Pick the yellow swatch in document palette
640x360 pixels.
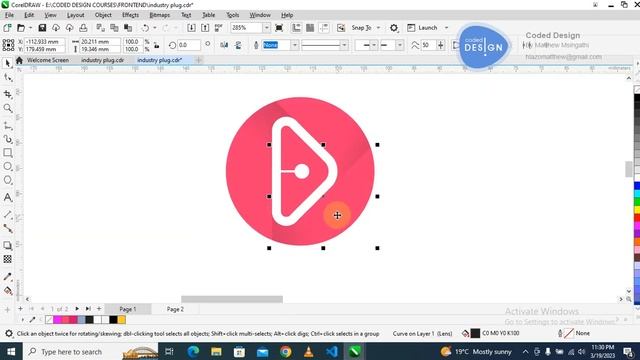[122, 320]
